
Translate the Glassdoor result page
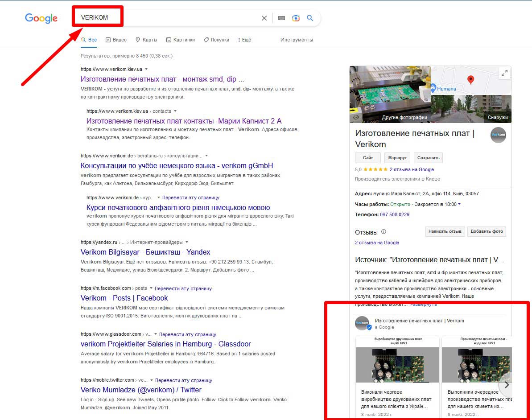[x=188, y=334]
